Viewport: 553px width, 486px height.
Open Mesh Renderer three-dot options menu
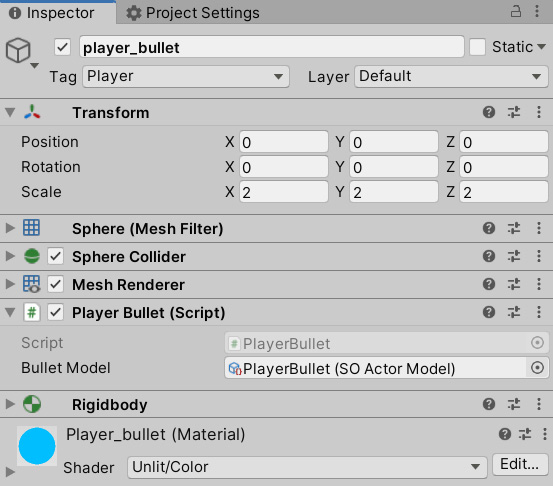(x=539, y=284)
